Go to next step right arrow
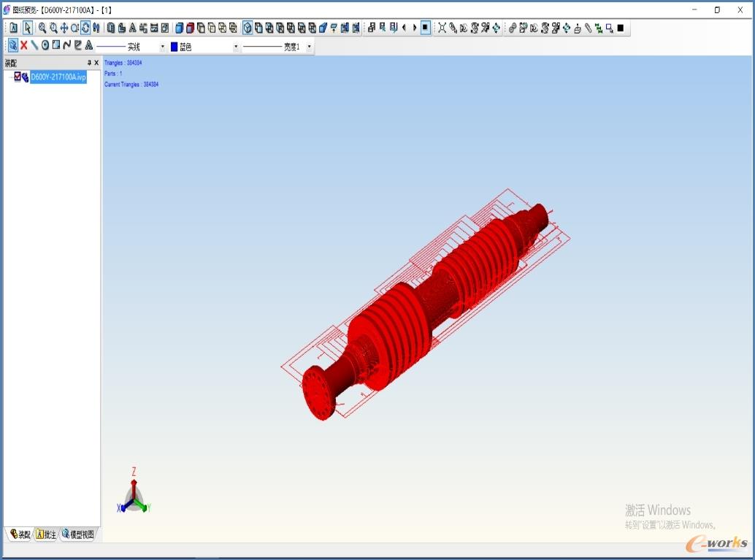This screenshot has height=560, width=755. point(415,28)
